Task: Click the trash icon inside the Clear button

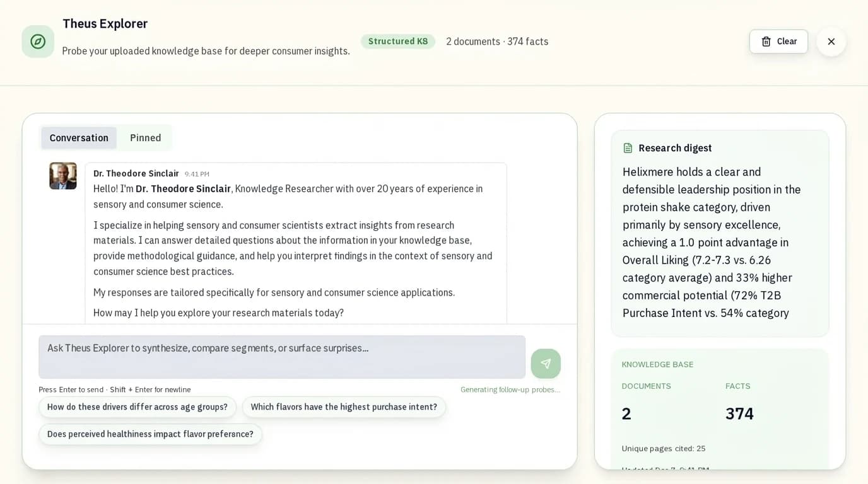Action: 767,41
